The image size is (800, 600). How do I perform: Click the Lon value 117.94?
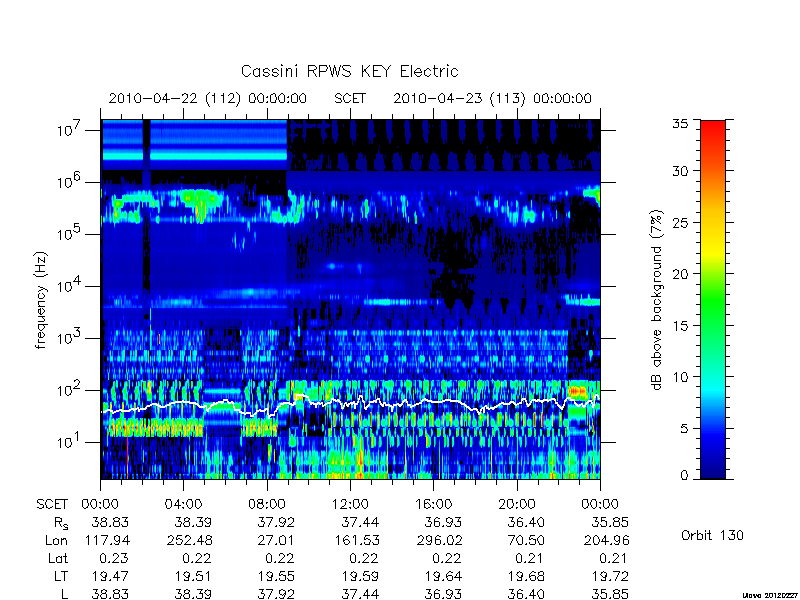(106, 540)
